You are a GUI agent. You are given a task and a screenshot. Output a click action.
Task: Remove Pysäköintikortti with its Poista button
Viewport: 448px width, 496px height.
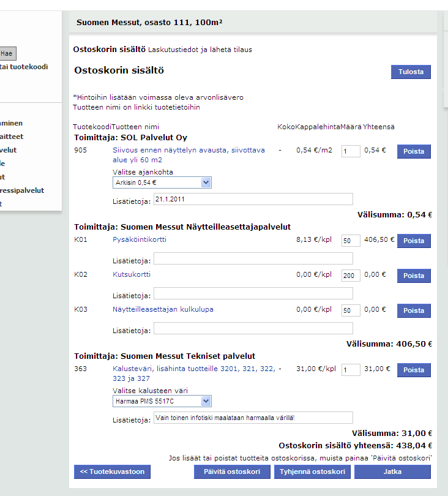[x=414, y=241]
